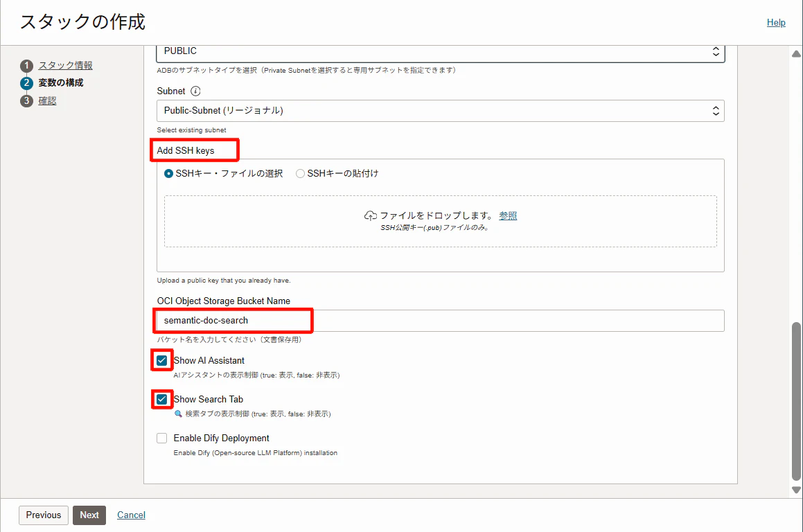803x532 pixels.
Task: Go to 確認 step
Action: click(47, 101)
